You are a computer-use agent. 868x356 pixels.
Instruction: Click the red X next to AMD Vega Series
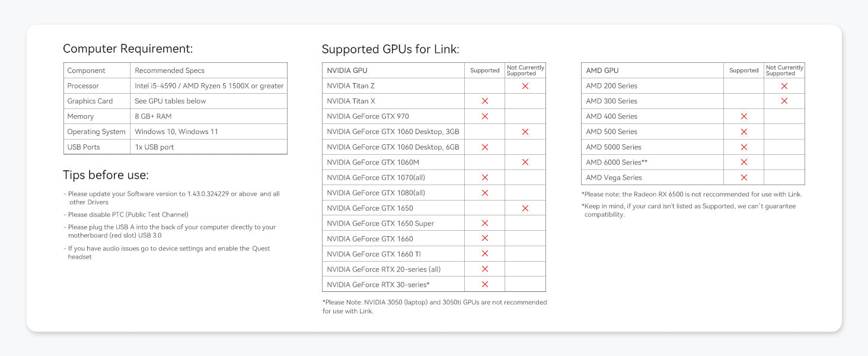743,177
